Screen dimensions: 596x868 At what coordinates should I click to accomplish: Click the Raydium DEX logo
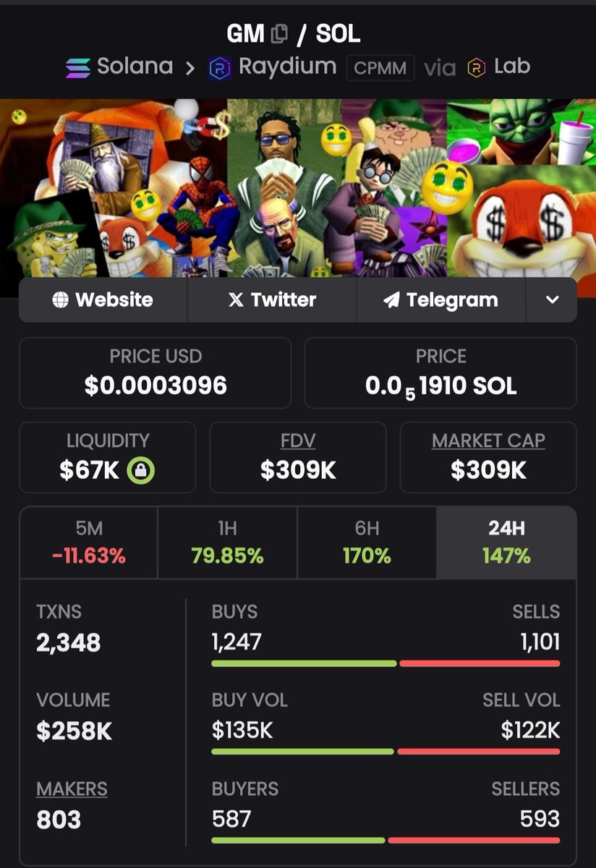coord(220,68)
